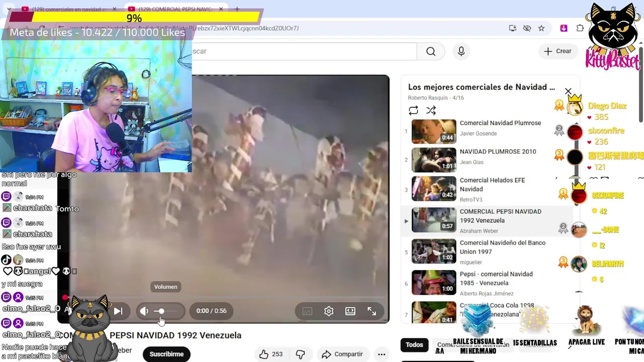This screenshot has height=362, width=644.
Task: Open a new browser tab with plus
Action: pyautogui.click(x=237, y=9)
